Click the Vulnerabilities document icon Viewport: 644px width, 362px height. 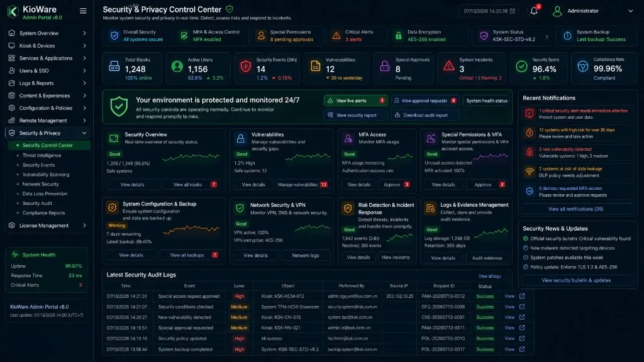(316, 65)
